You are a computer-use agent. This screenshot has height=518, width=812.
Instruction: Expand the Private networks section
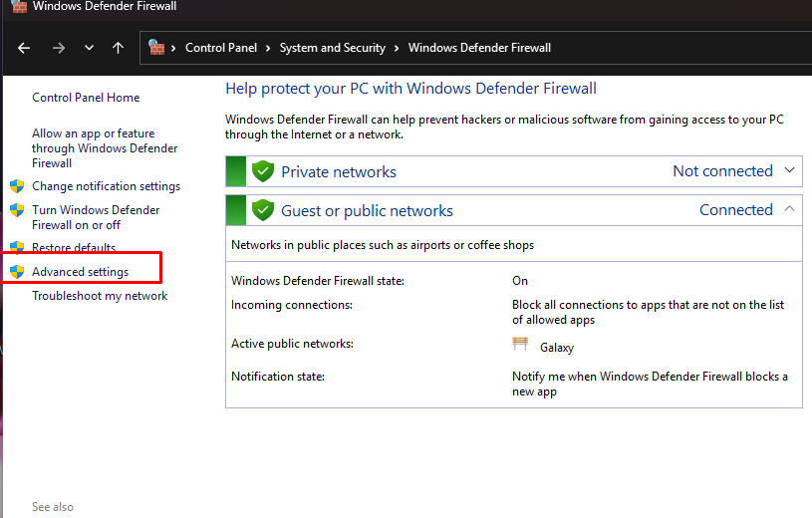click(x=790, y=170)
